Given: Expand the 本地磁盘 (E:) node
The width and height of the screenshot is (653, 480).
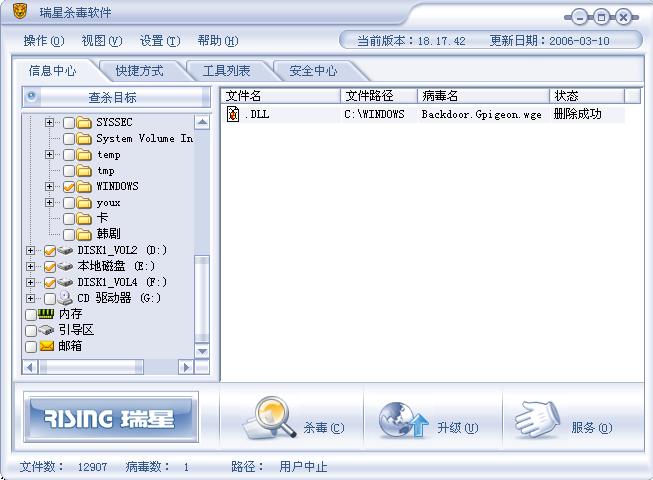Looking at the screenshot, I should click(30, 266).
